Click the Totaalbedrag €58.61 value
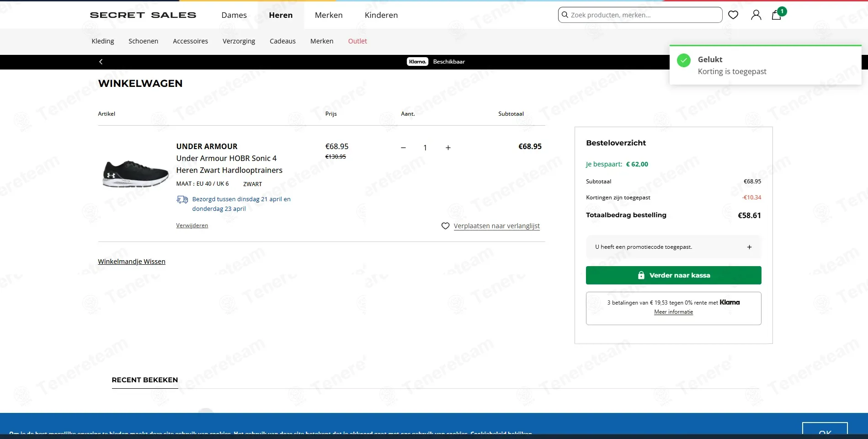 (749, 215)
